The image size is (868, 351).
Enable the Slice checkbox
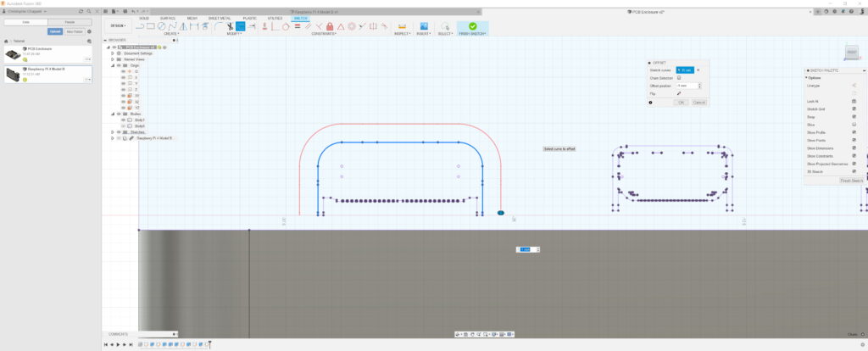(x=854, y=125)
